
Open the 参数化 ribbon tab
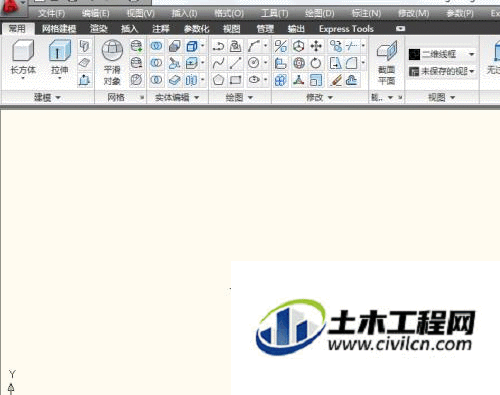[x=196, y=29]
